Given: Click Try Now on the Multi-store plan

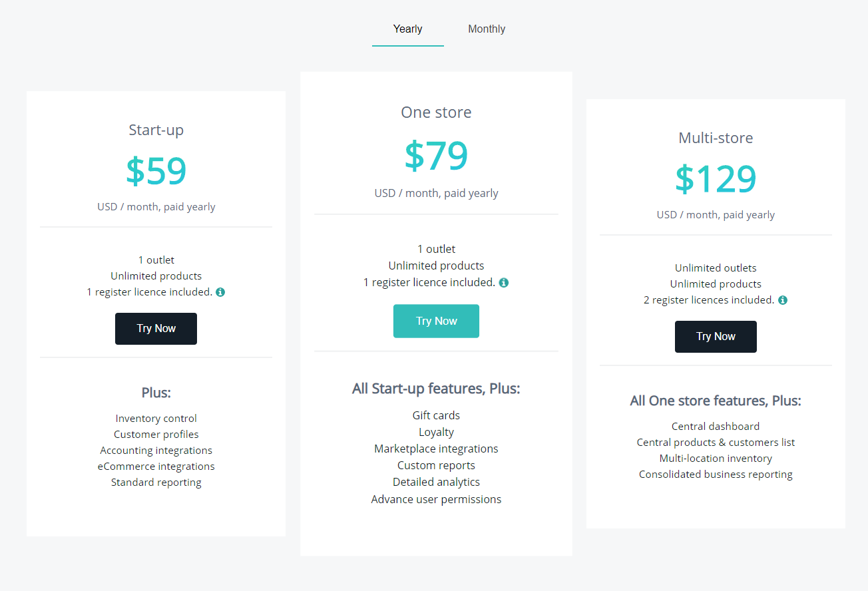Looking at the screenshot, I should pos(716,336).
